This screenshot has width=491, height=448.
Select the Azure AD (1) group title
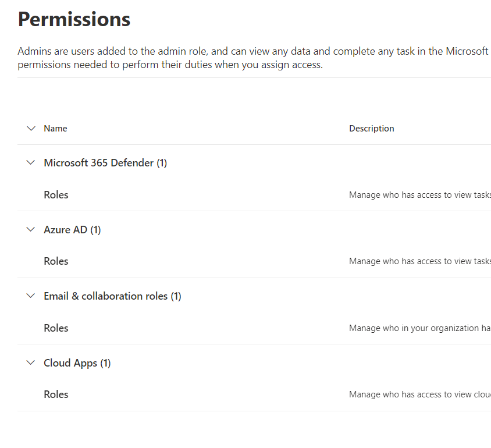point(72,230)
